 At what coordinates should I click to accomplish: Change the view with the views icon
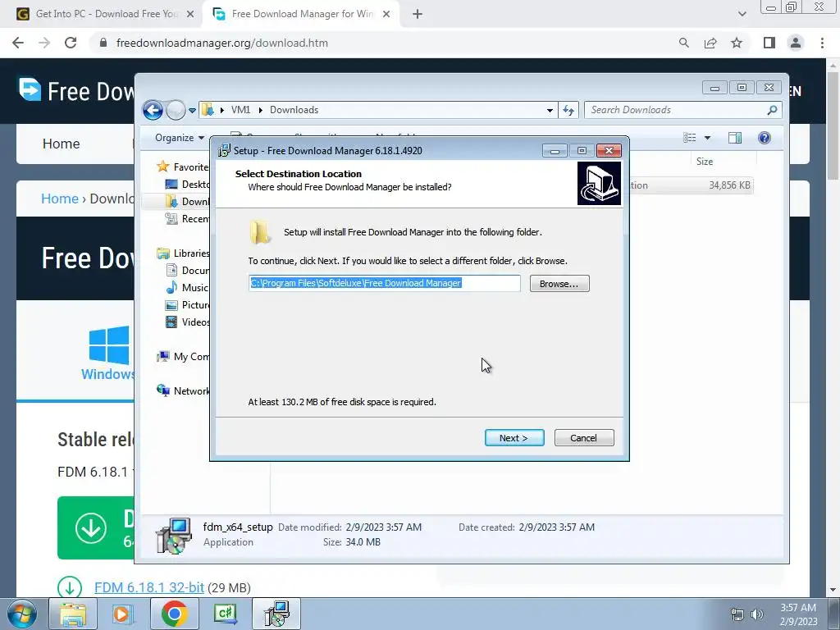click(690, 138)
